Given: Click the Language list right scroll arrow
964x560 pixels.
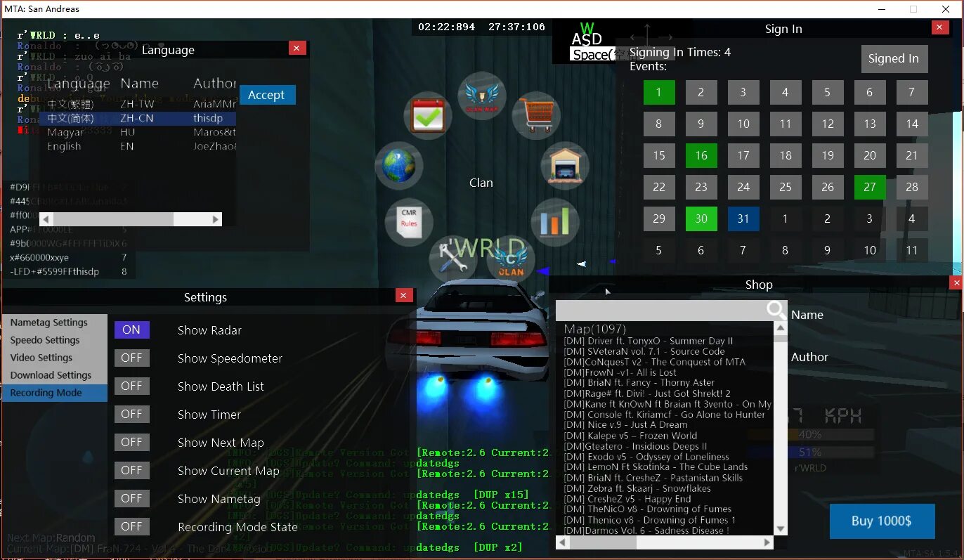Looking at the screenshot, I should 216,219.
